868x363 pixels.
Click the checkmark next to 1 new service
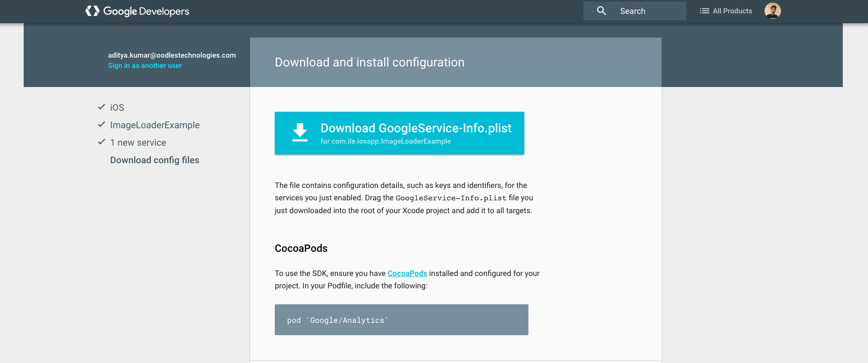point(101,142)
